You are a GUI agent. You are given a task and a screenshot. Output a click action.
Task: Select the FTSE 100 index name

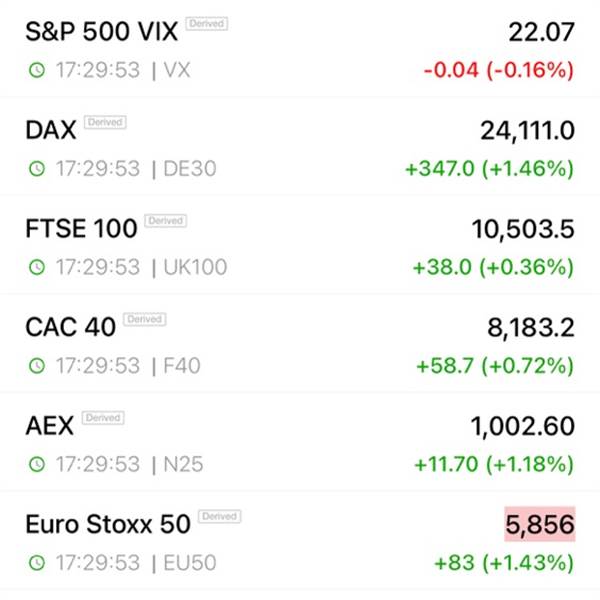pos(81,228)
